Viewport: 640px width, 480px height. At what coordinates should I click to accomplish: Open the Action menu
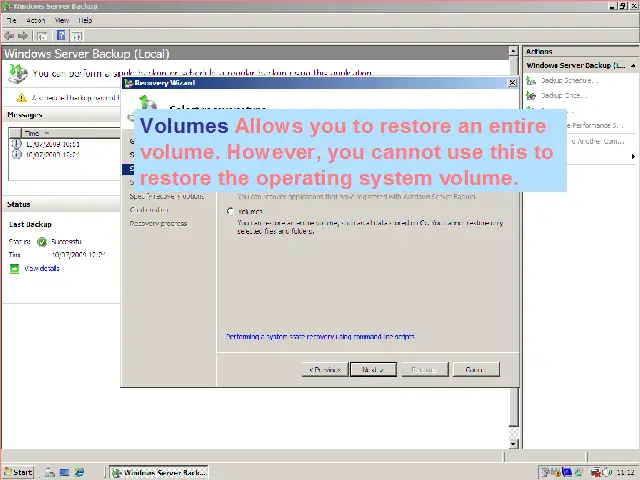pos(36,20)
